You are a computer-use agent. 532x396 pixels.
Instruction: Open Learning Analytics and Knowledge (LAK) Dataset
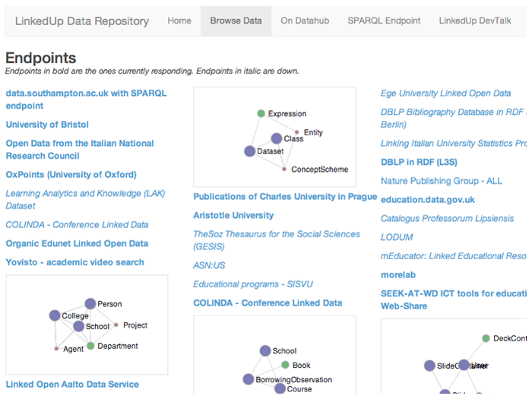point(85,200)
